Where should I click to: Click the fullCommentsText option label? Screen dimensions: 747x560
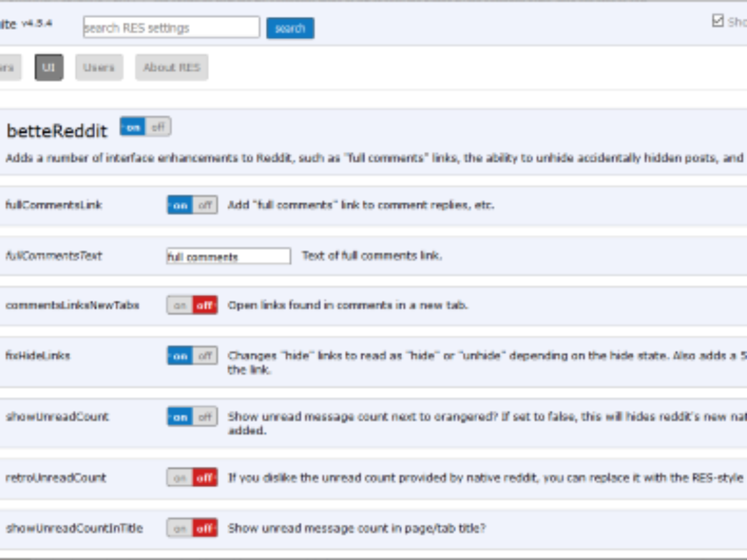click(x=54, y=256)
